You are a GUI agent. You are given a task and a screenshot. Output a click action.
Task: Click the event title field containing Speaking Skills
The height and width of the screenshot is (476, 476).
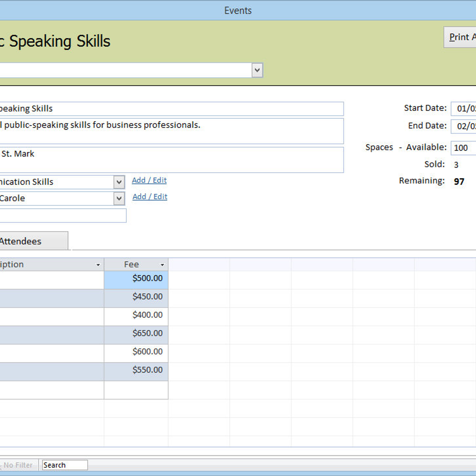172,109
